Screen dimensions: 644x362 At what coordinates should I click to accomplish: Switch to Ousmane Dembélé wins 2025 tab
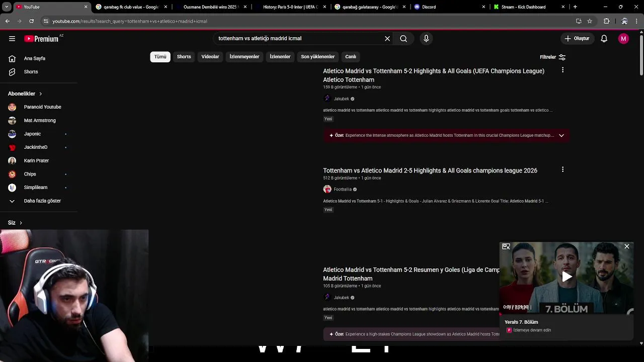[x=210, y=7]
